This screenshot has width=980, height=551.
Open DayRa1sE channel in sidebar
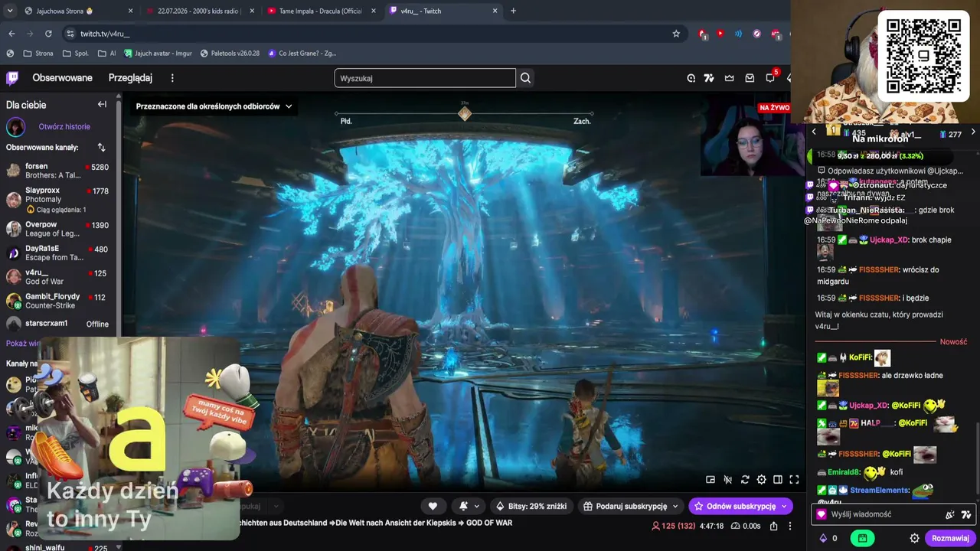click(x=58, y=253)
